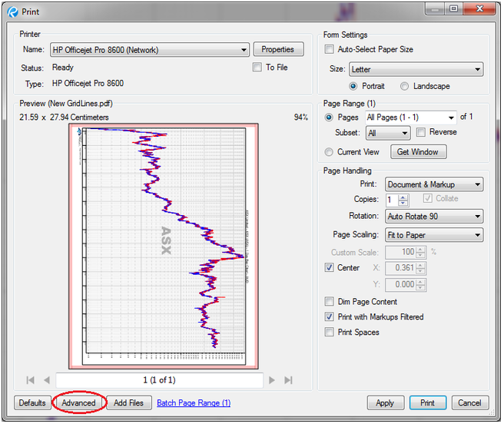This screenshot has height=424, width=504.
Task: Open the printer Name dropdown
Action: pos(244,50)
